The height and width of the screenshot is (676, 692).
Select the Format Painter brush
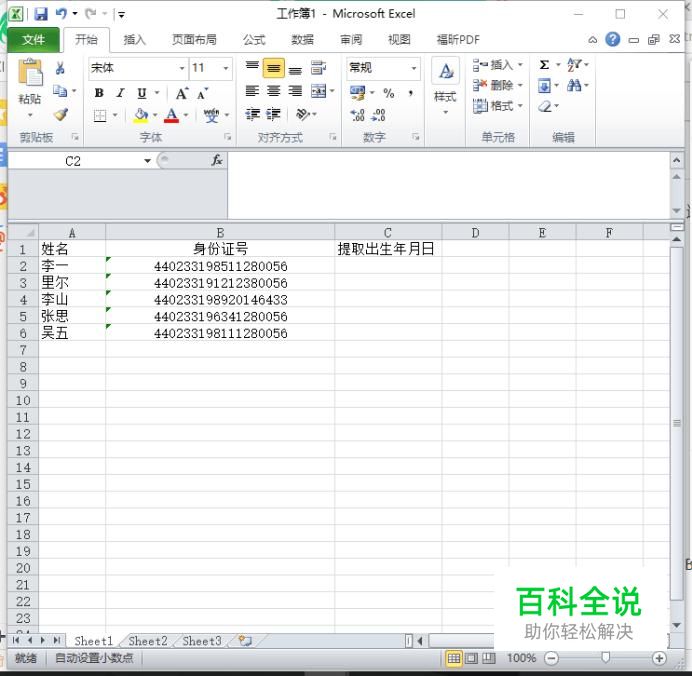coord(60,114)
